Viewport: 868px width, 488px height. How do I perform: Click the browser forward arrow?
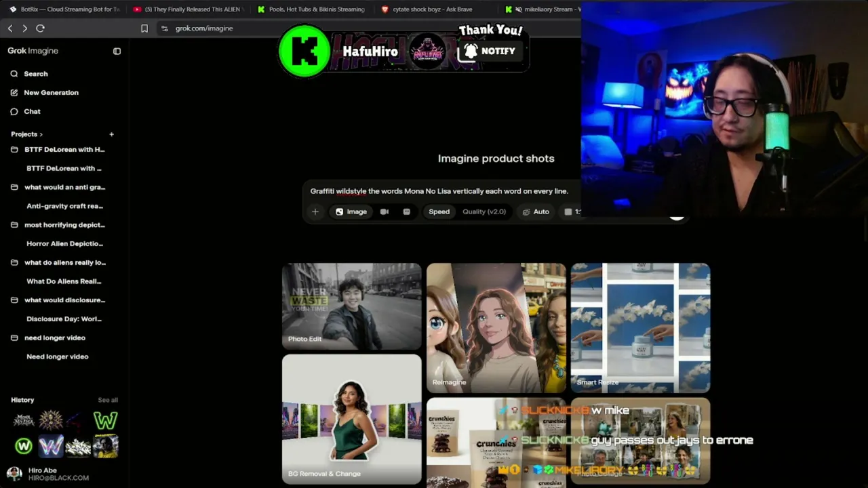tap(25, 28)
